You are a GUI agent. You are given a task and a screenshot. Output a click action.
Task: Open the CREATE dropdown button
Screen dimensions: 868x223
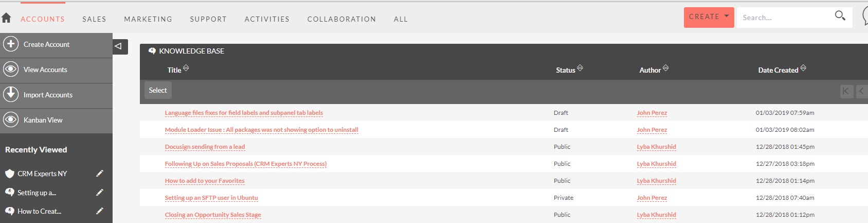pos(709,17)
